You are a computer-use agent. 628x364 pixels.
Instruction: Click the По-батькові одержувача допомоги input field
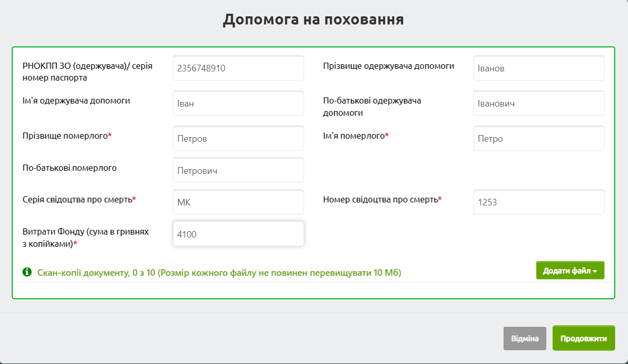click(x=539, y=103)
